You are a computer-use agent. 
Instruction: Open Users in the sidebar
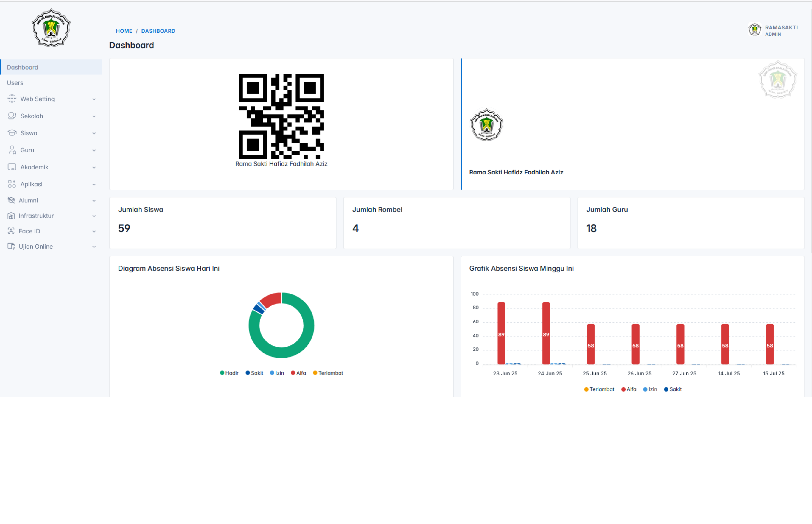tap(51, 83)
